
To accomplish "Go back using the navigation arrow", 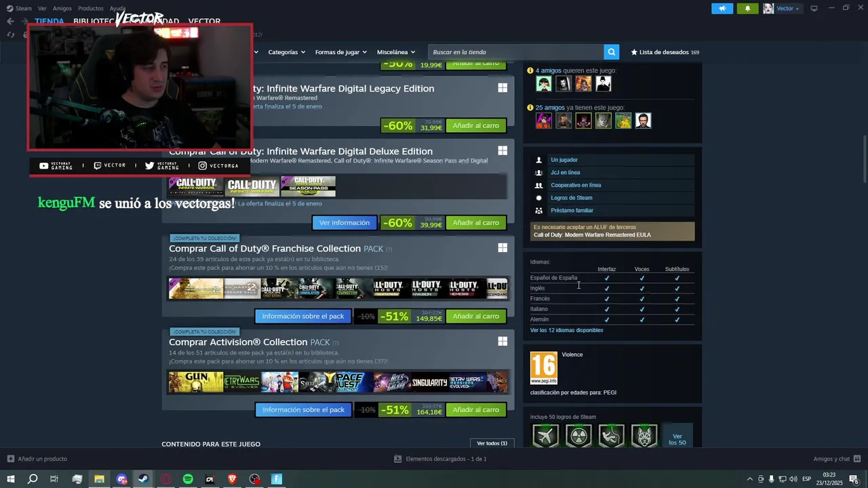I will (x=10, y=21).
